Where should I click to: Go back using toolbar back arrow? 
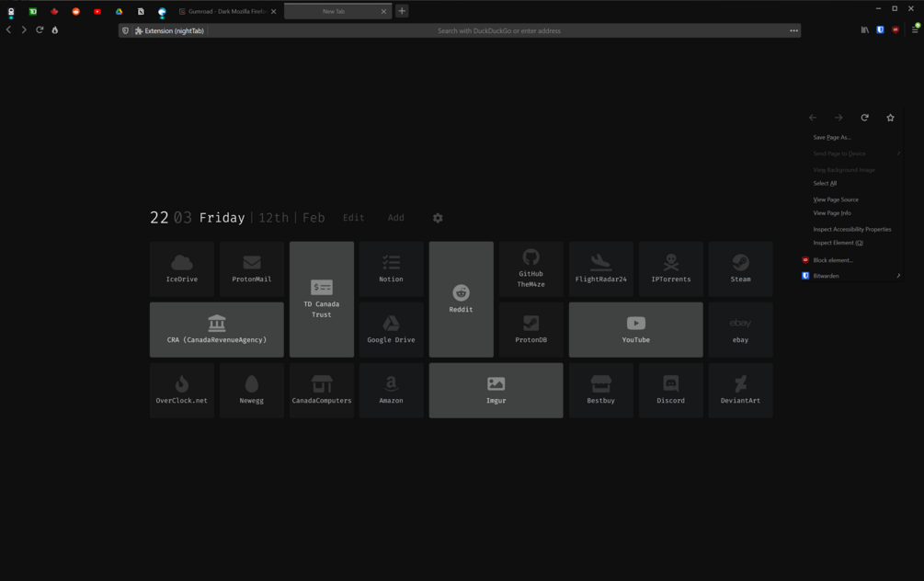[9, 30]
